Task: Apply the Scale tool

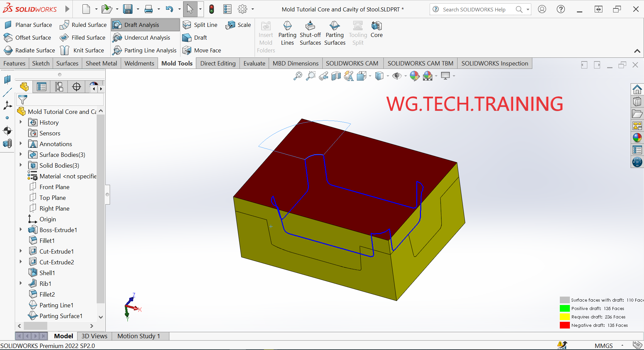Action: pos(238,25)
